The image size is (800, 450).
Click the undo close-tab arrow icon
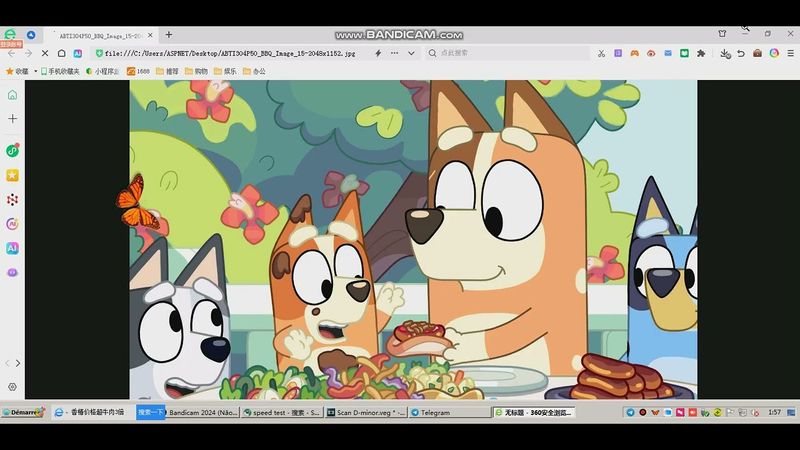click(x=742, y=53)
